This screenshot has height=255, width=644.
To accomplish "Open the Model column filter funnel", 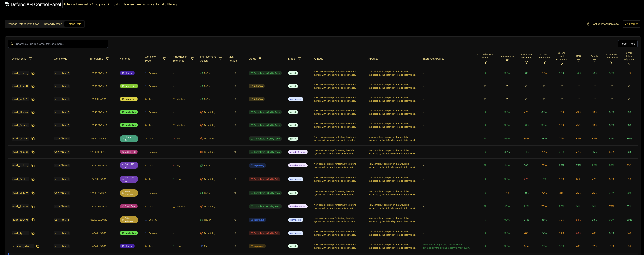I will pyautogui.click(x=300, y=58).
